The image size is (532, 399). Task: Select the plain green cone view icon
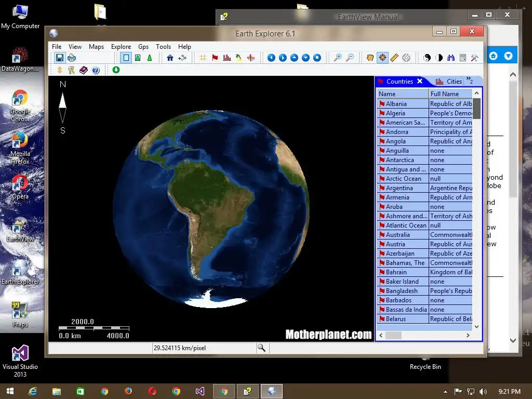pos(149,58)
